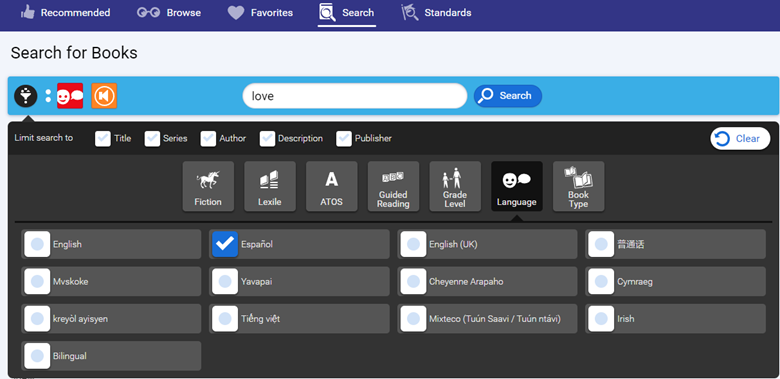Uncheck the Español language checkbox
Screen dimensions: 780x379
(225, 244)
